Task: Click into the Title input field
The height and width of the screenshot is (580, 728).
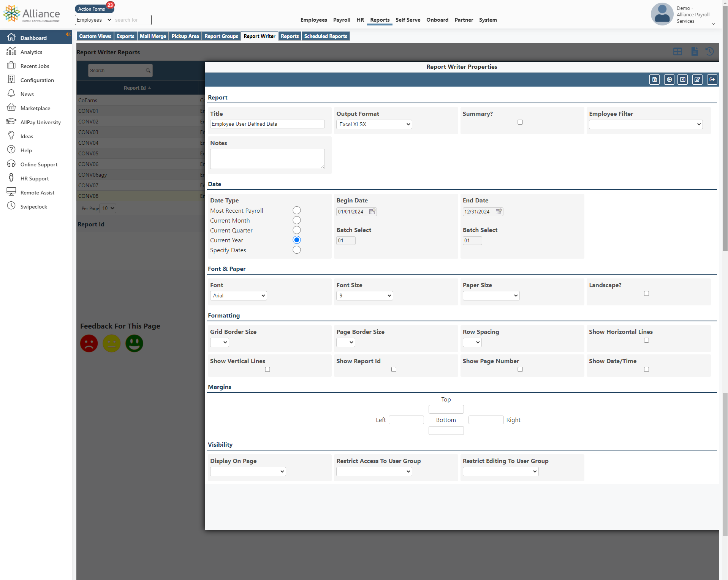Action: pos(267,124)
